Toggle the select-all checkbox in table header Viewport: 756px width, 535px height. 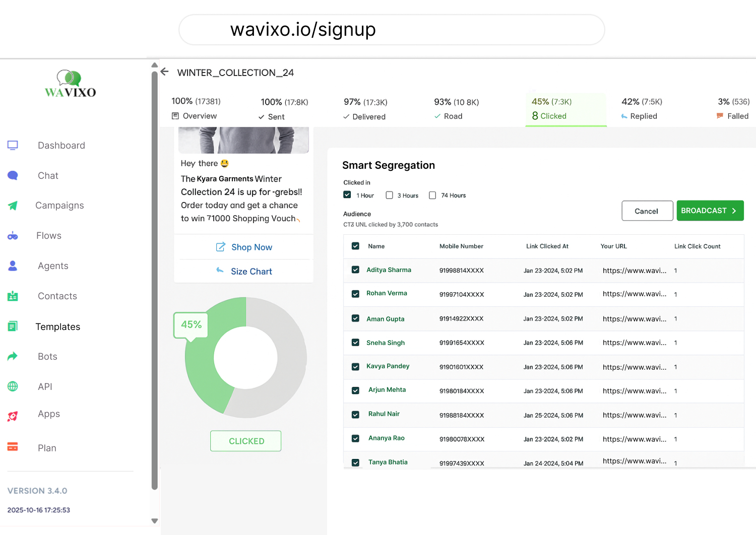coord(355,246)
